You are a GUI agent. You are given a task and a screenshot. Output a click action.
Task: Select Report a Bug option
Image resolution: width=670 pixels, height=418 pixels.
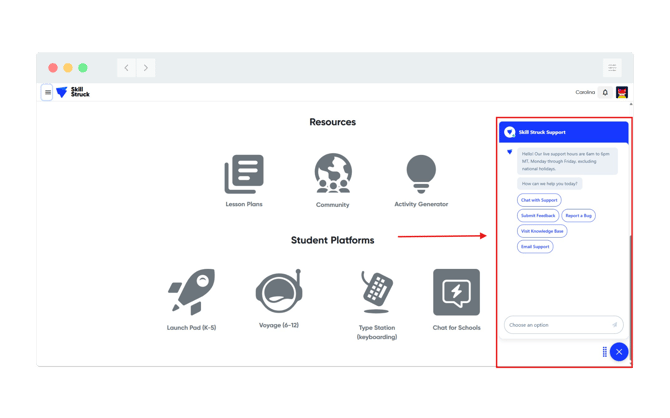[579, 215]
